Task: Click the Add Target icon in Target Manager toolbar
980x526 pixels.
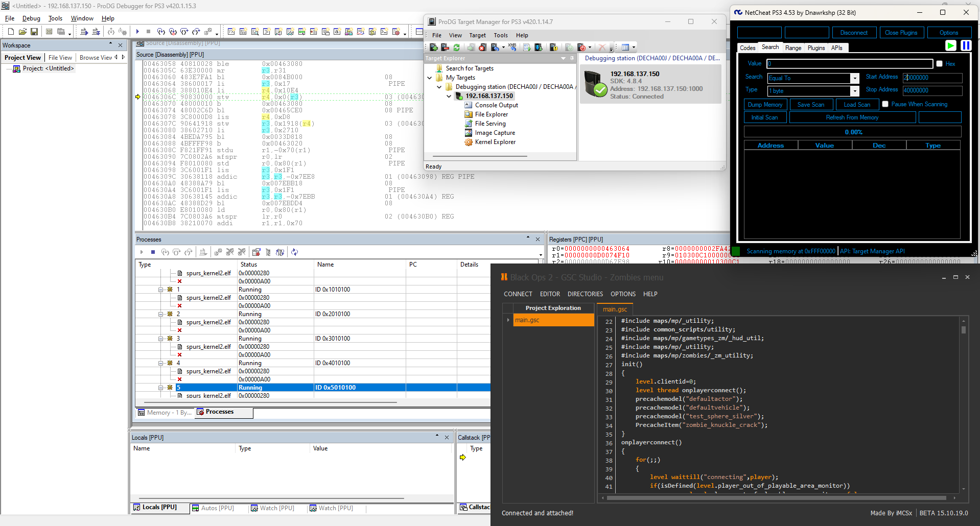Action: tap(433, 47)
